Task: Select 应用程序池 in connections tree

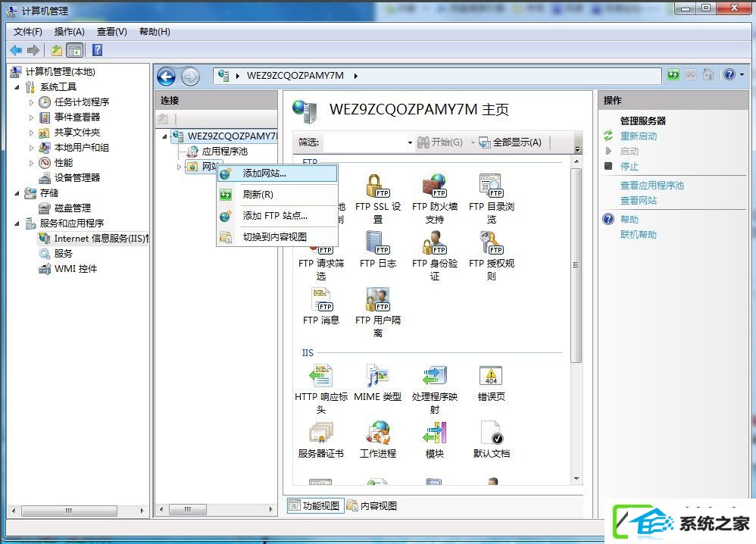Action: (224, 152)
